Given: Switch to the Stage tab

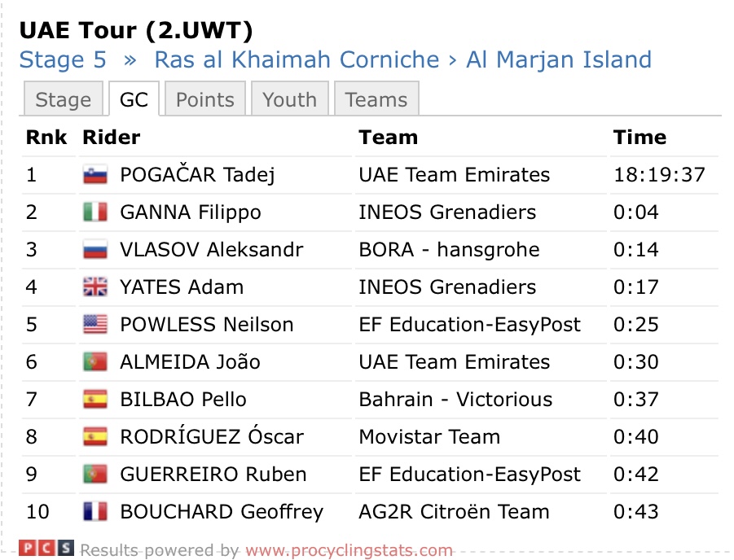Looking at the screenshot, I should point(63,100).
